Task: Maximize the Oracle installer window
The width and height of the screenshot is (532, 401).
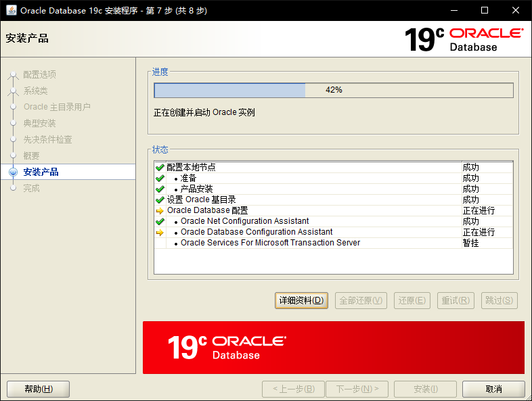Action: [485, 11]
